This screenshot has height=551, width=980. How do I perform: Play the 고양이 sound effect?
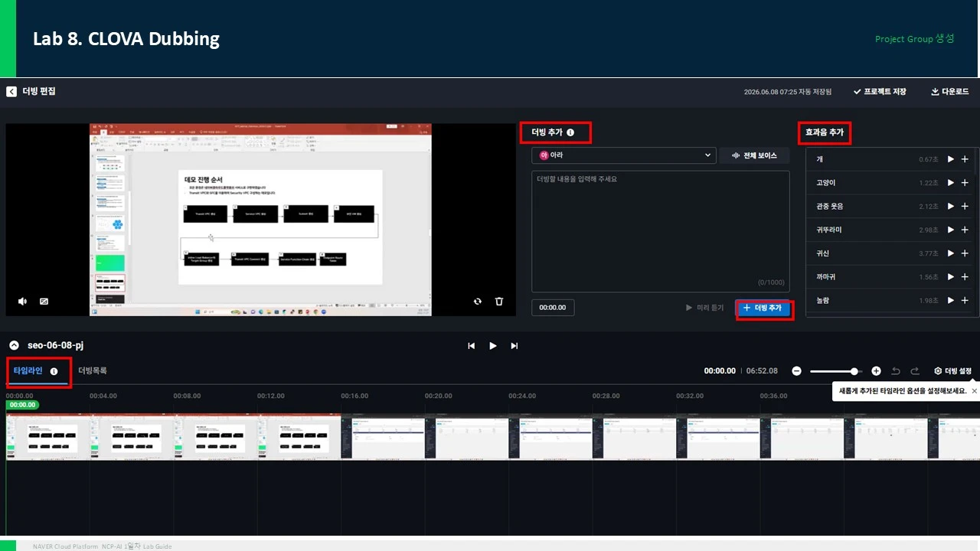pos(950,183)
